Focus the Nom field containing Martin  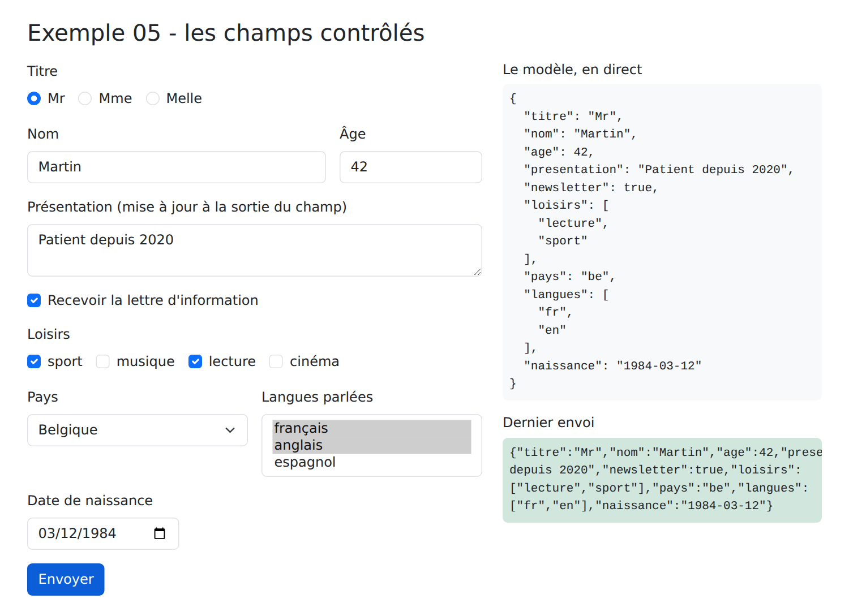tap(177, 167)
